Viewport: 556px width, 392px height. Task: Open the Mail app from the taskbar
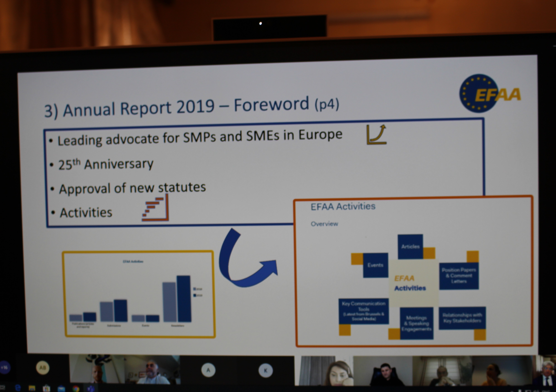click(x=61, y=389)
